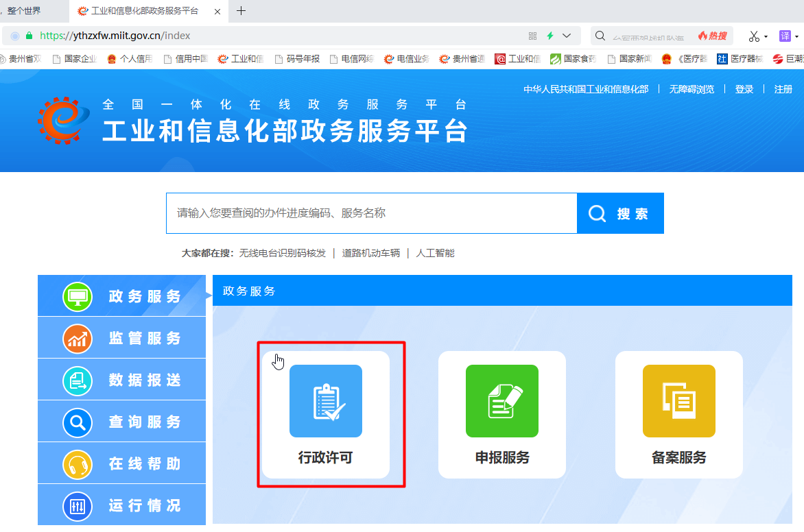Select 政务服务 in the left sidebar

point(121,295)
